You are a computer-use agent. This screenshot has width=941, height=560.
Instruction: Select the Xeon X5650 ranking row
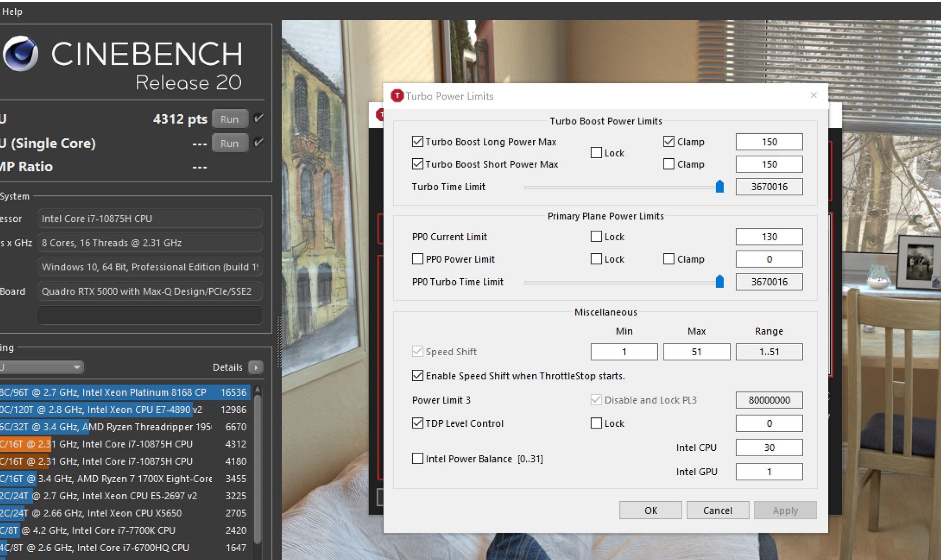[x=125, y=513]
